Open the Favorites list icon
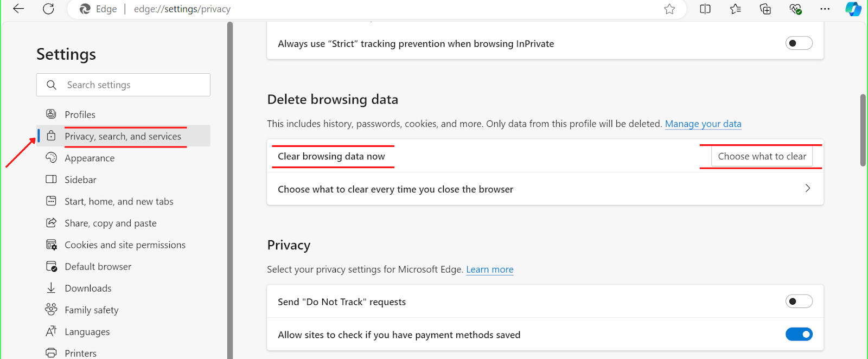This screenshot has width=868, height=359. point(735,9)
